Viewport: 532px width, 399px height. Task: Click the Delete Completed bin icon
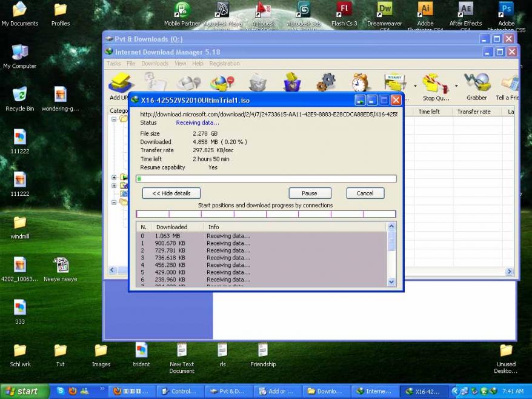click(292, 82)
